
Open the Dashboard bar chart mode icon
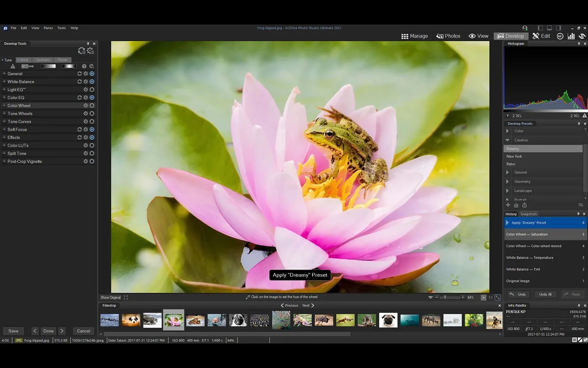571,36
